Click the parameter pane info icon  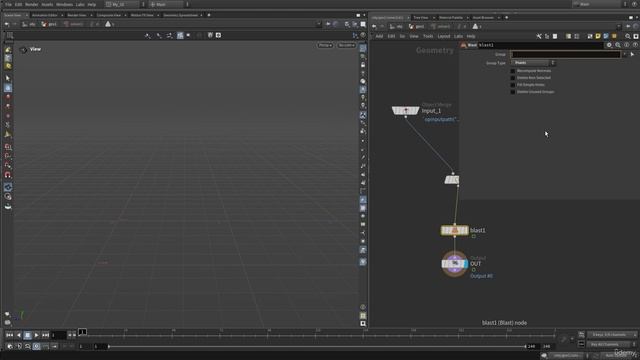(x=627, y=45)
